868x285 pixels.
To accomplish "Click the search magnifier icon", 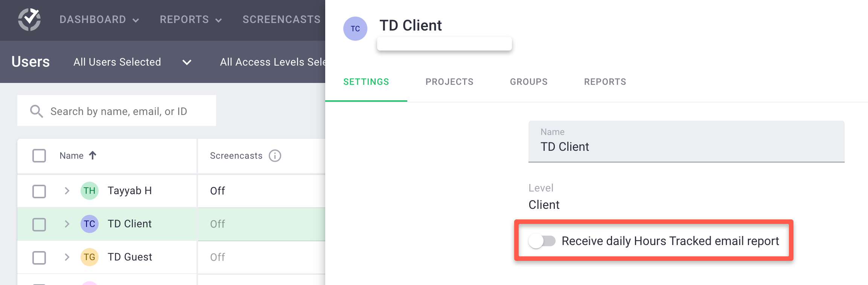I will pyautogui.click(x=37, y=111).
